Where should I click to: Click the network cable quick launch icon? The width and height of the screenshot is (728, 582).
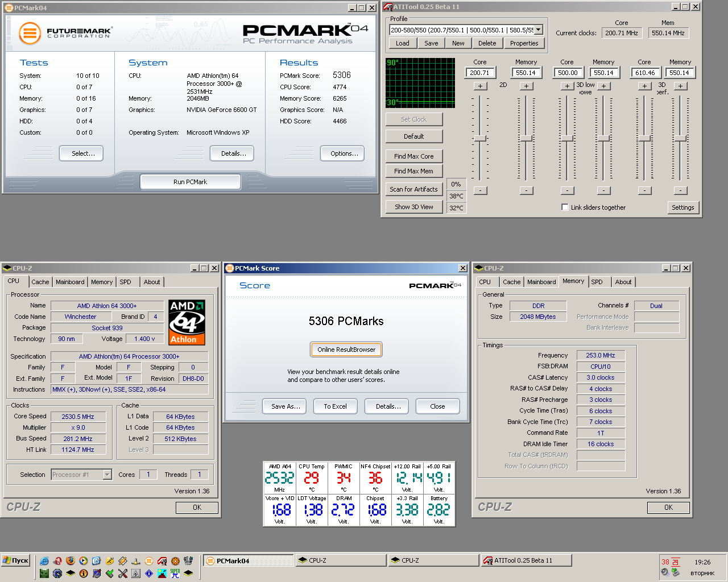coord(135,561)
